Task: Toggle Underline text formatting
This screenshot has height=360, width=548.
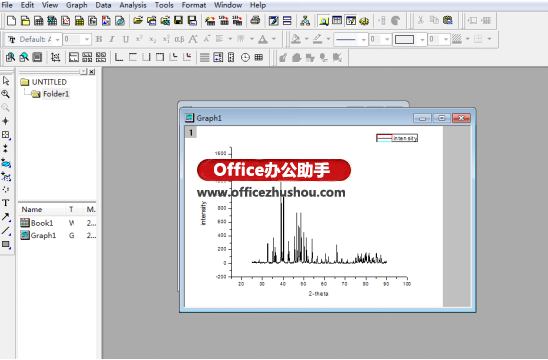Action: [x=125, y=39]
